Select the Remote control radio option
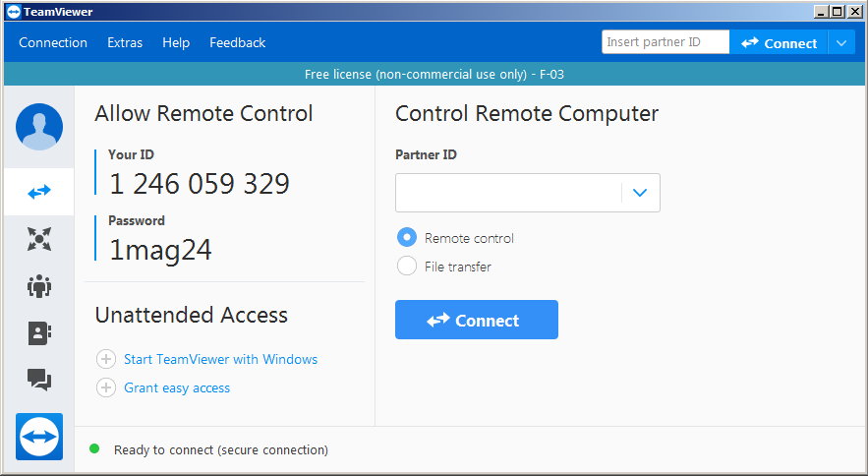868x476 pixels. click(x=407, y=238)
